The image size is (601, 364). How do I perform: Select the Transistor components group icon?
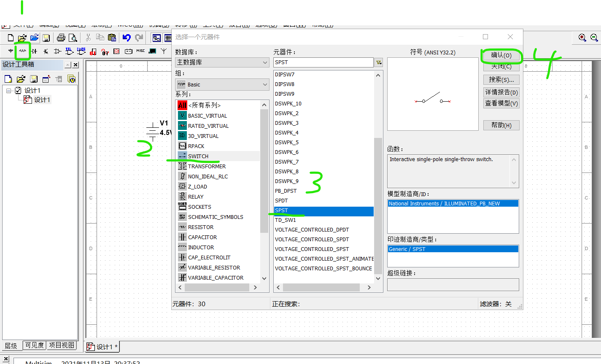click(46, 51)
